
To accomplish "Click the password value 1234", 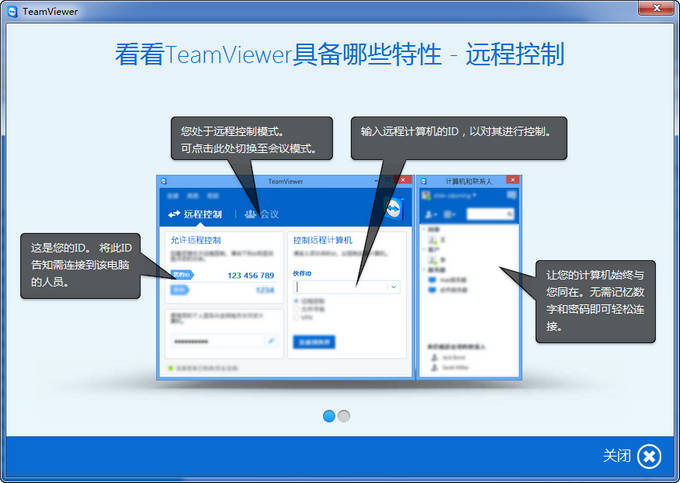I will 265,290.
